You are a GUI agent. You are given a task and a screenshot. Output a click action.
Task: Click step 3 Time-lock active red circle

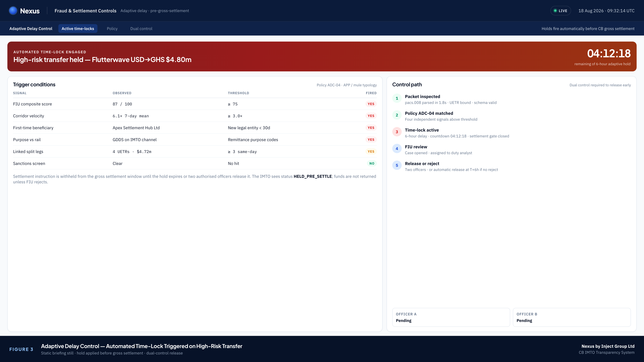tap(397, 132)
